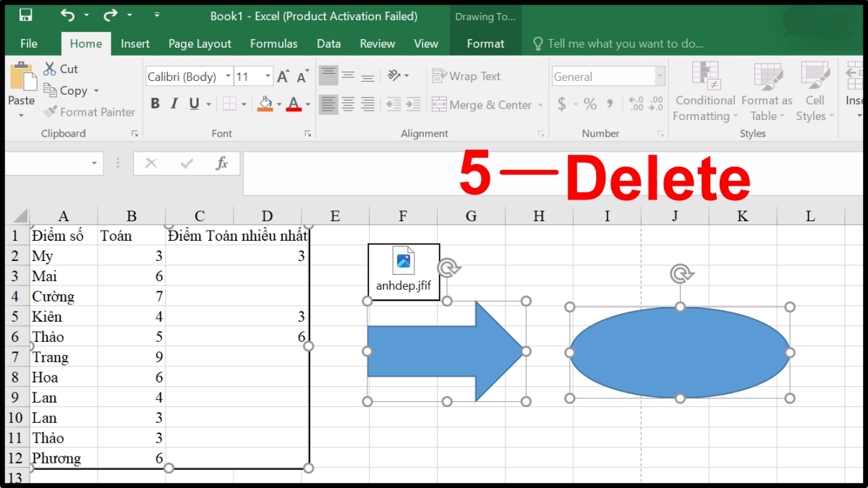Click Tell me what you want to do
The image size is (868, 488).
618,43
